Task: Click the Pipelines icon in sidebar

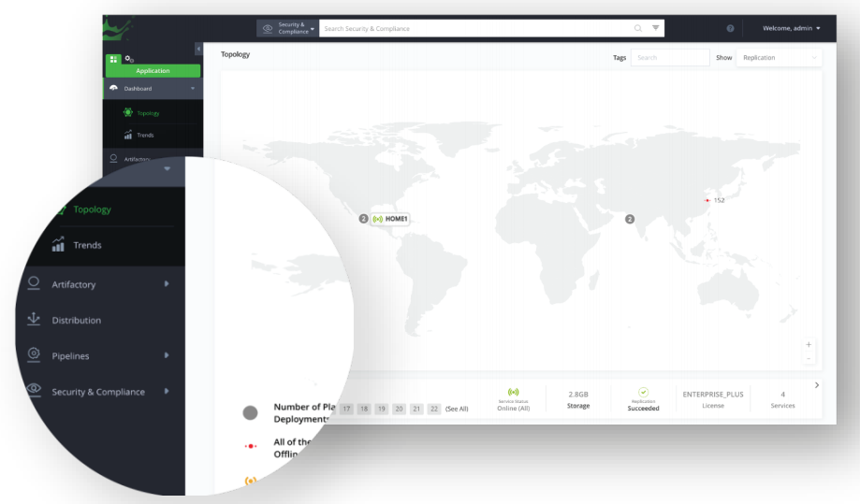Action: [34, 355]
